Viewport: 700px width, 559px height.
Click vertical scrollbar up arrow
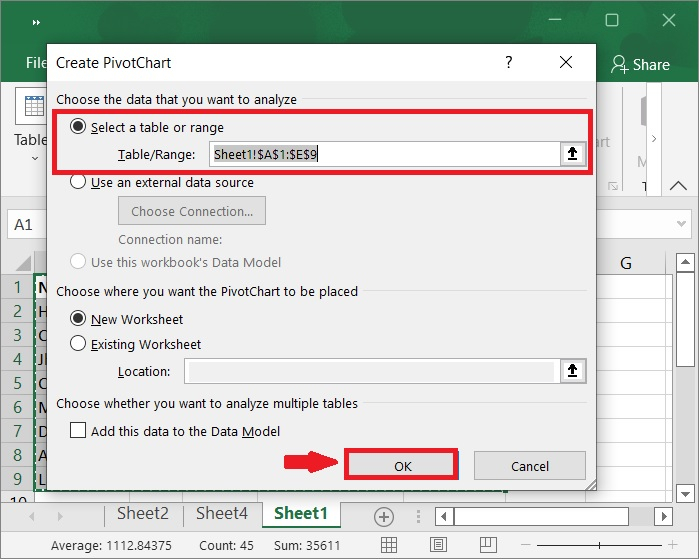(685, 263)
